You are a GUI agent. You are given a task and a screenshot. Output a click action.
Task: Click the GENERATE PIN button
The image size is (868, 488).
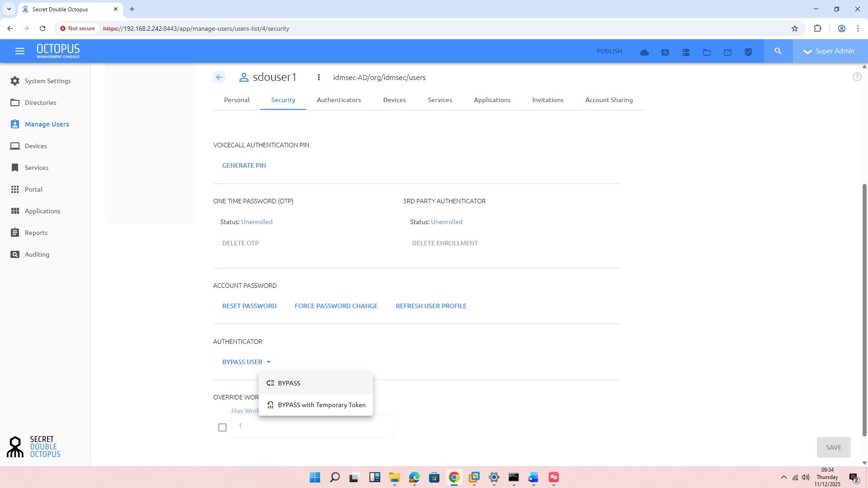244,165
